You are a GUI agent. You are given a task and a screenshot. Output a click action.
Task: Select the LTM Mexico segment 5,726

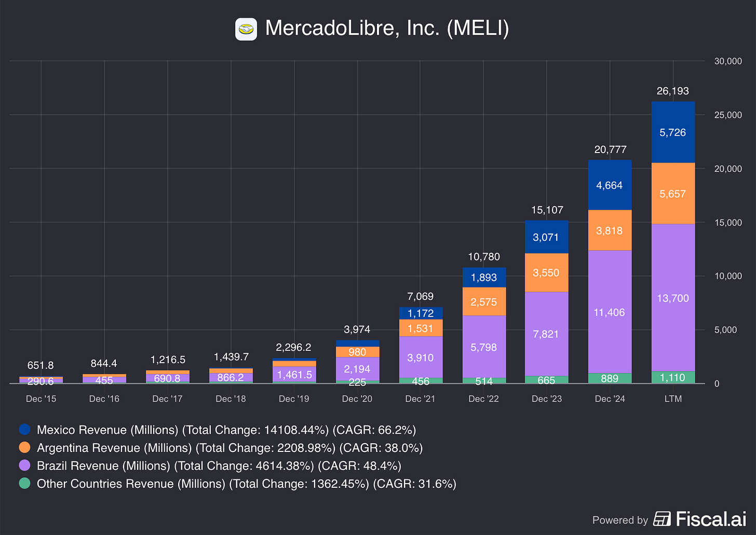(x=673, y=132)
